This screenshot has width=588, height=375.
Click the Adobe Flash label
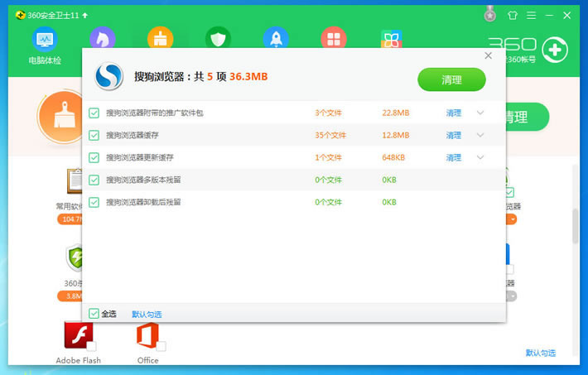[x=79, y=360]
